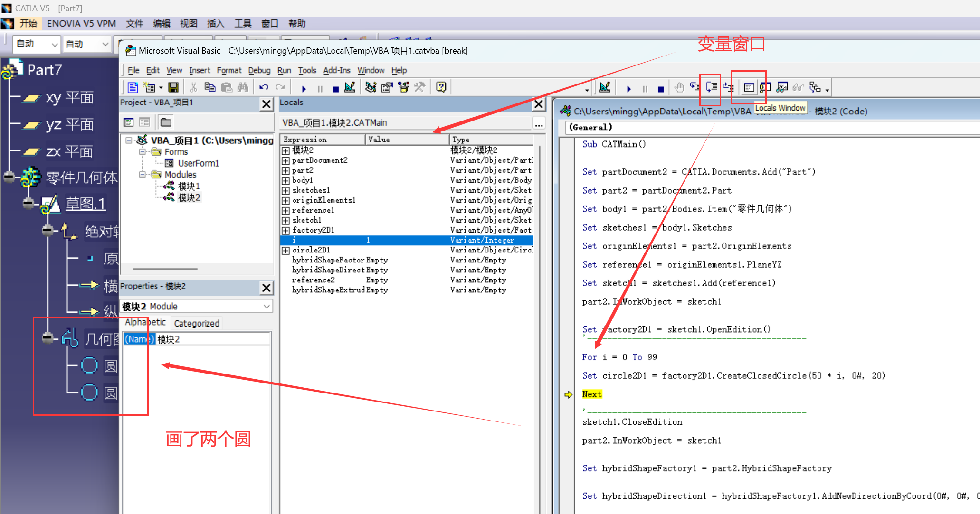980x514 pixels.
Task: Open the Run menu in Visual Basic
Action: click(x=284, y=70)
